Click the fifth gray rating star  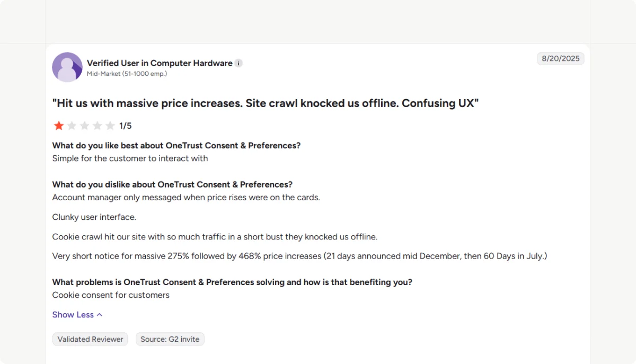110,126
